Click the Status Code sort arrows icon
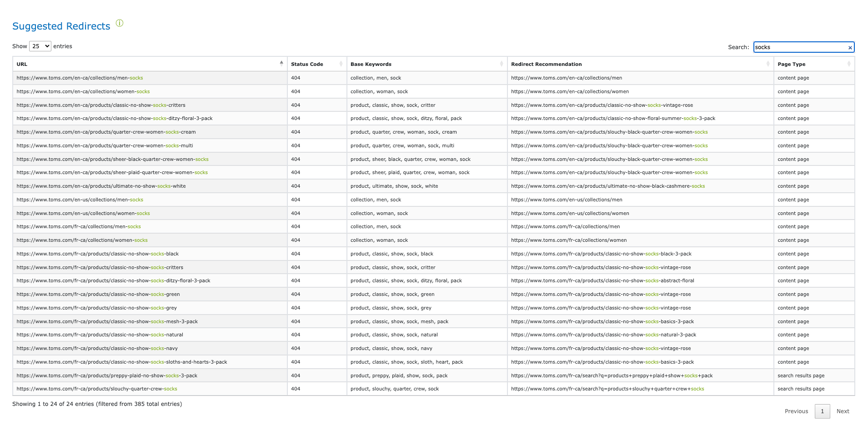The image size is (868, 430). click(341, 64)
